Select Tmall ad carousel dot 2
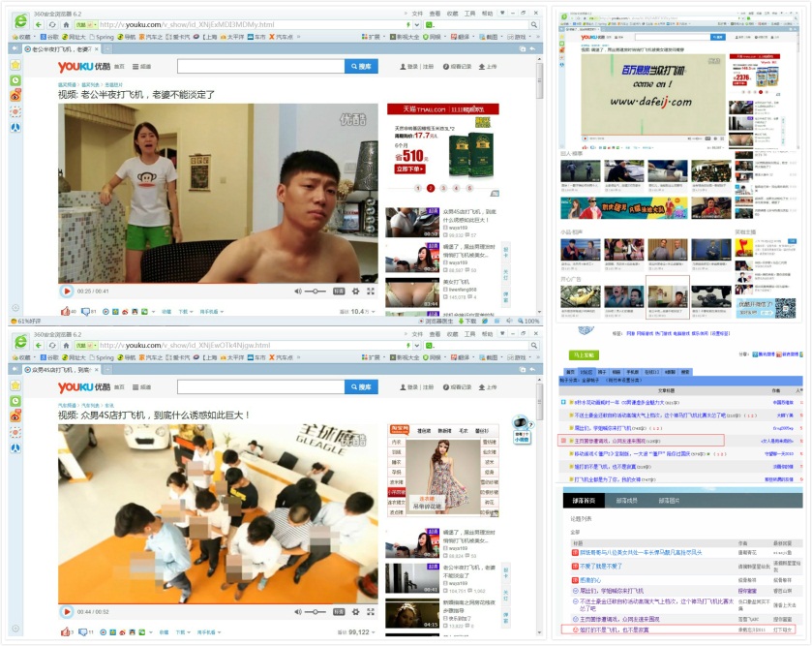The width and height of the screenshot is (812, 646). click(x=431, y=188)
